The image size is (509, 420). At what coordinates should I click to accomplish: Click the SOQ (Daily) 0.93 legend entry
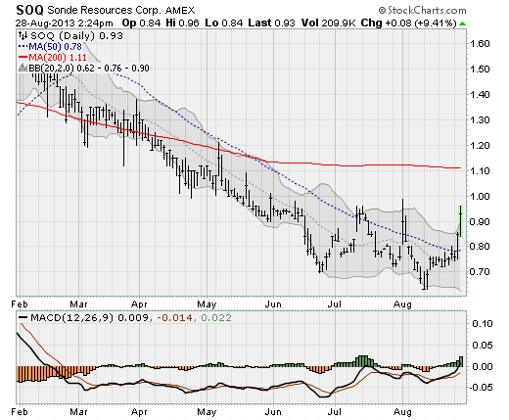coord(77,35)
